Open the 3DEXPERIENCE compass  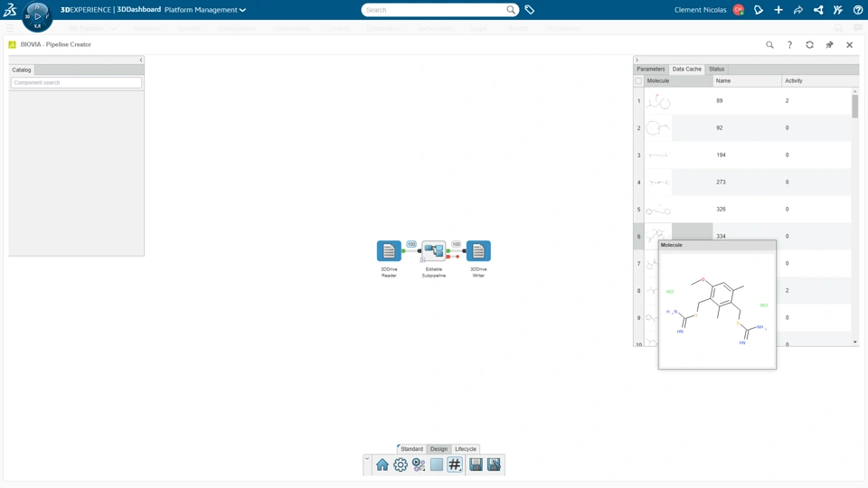pyautogui.click(x=37, y=16)
